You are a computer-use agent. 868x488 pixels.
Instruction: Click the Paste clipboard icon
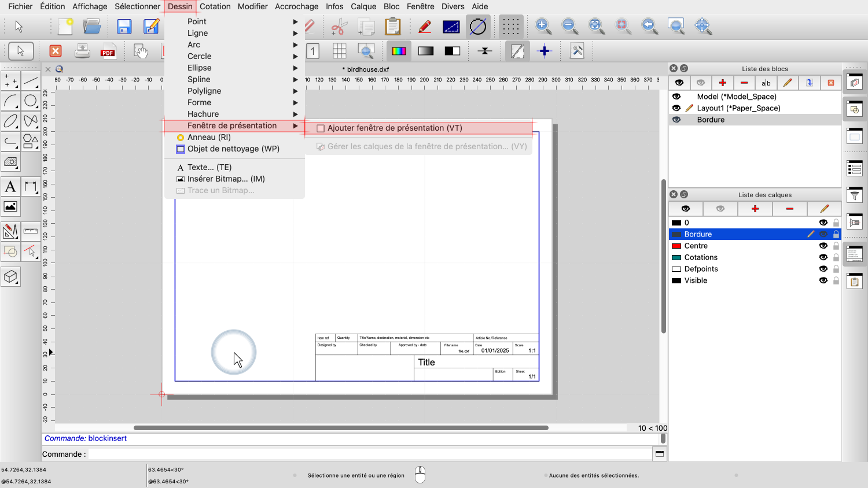pos(392,27)
